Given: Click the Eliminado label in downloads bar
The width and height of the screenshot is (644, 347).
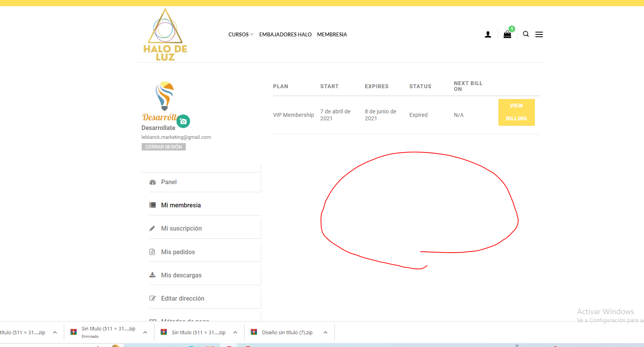Looking at the screenshot, I should (x=90, y=337).
